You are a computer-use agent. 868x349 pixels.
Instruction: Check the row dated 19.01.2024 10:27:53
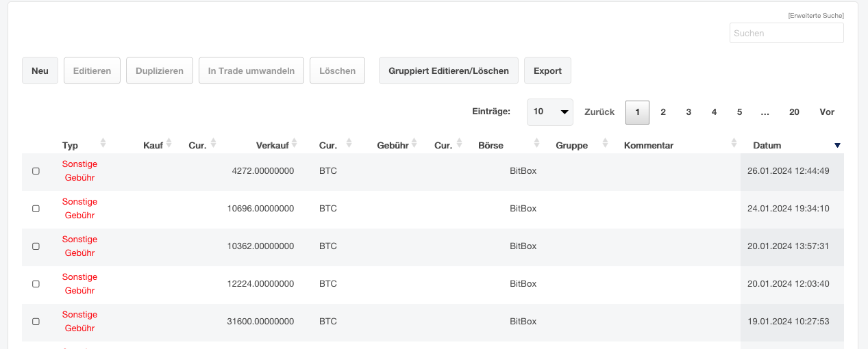tap(36, 322)
